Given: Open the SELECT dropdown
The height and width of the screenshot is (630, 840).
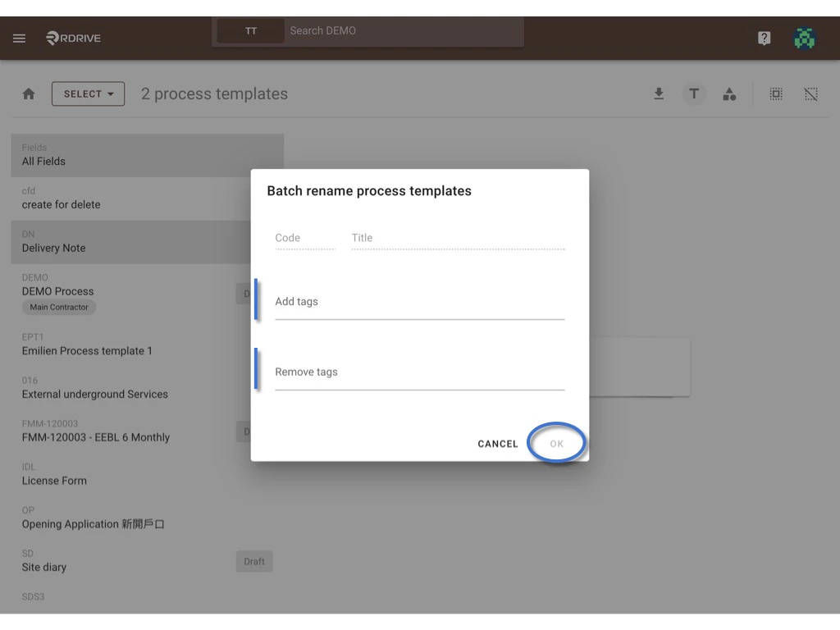Looking at the screenshot, I should click(x=88, y=94).
